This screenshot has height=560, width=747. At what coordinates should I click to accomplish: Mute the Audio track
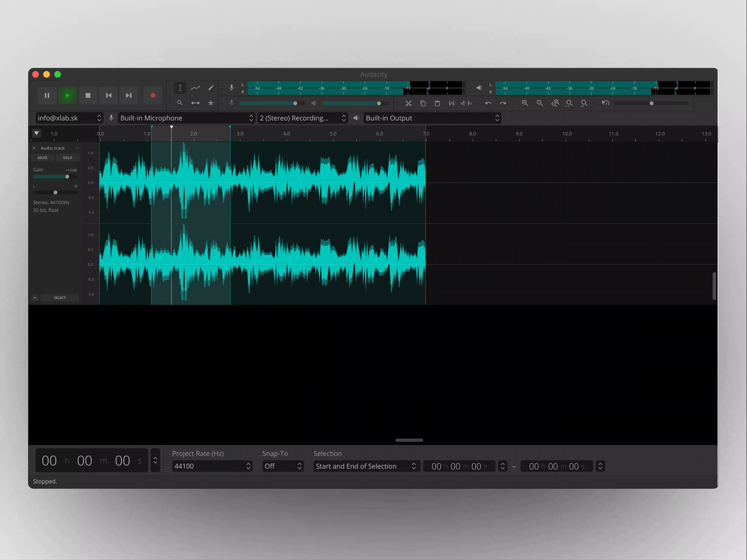(43, 158)
